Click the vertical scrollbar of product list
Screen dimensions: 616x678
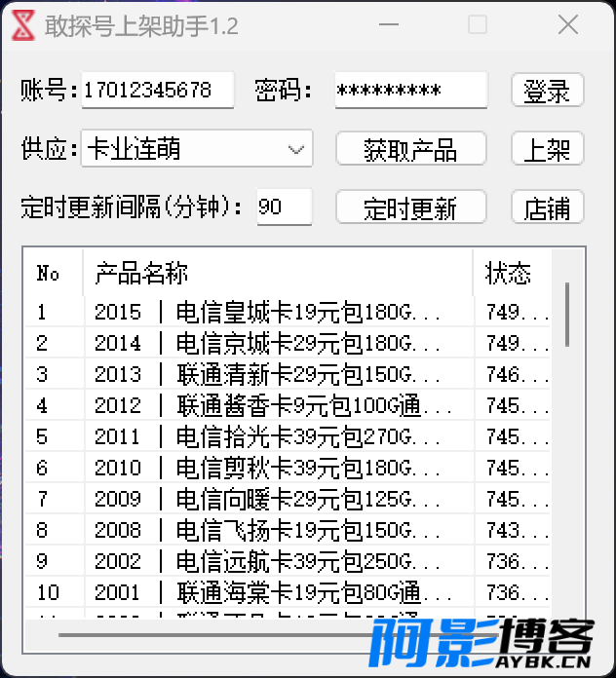pos(568,314)
